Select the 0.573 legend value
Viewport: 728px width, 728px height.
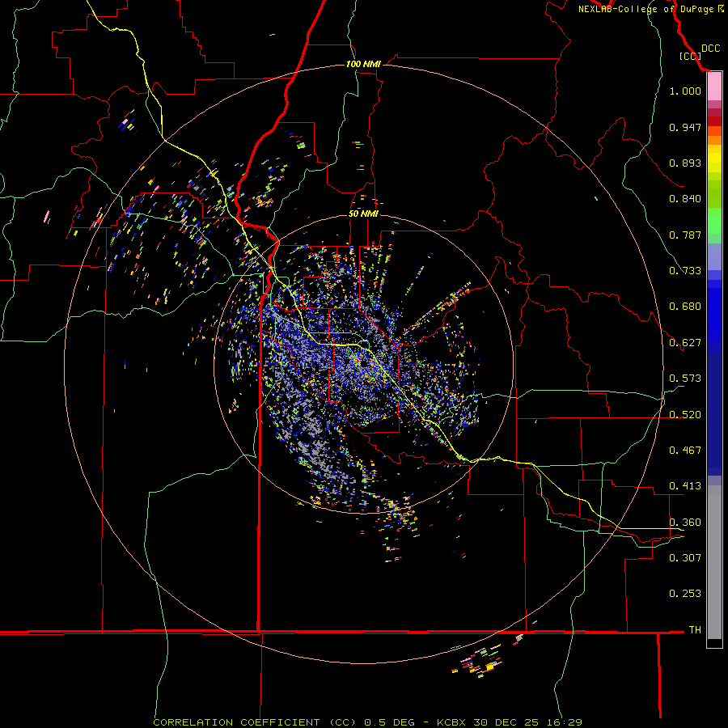tap(685, 379)
